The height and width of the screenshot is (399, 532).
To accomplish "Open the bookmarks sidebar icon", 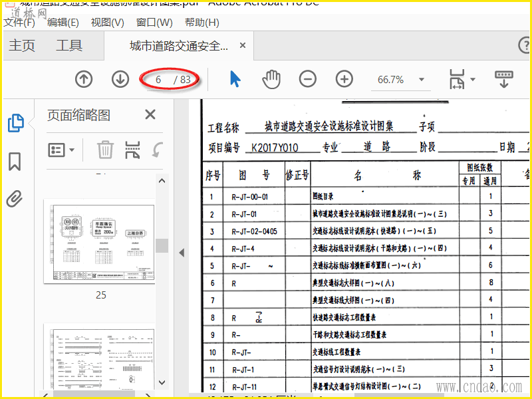I will pos(15,162).
